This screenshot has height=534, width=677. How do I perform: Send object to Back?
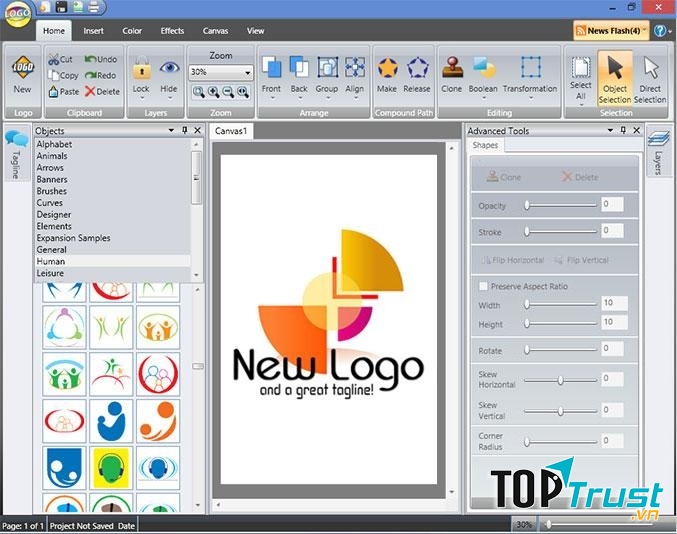click(299, 76)
